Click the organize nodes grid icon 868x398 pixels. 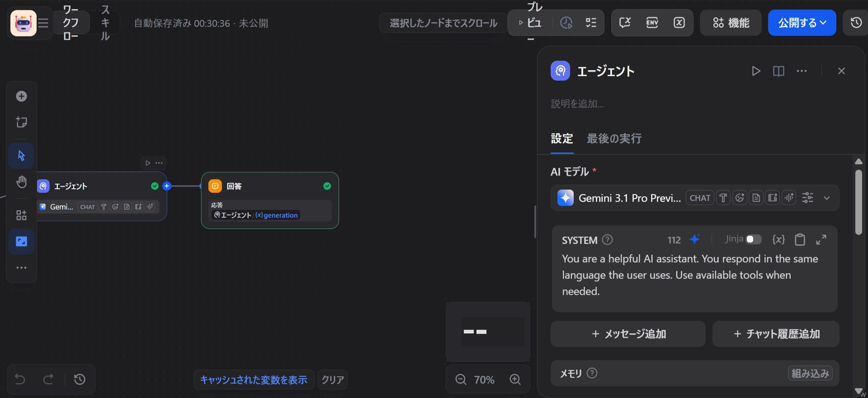tap(21, 215)
